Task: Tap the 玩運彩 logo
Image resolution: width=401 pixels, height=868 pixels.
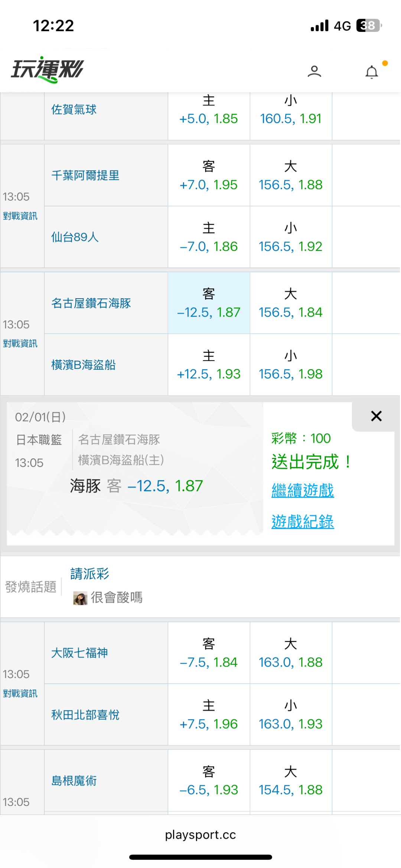Action: (x=48, y=69)
